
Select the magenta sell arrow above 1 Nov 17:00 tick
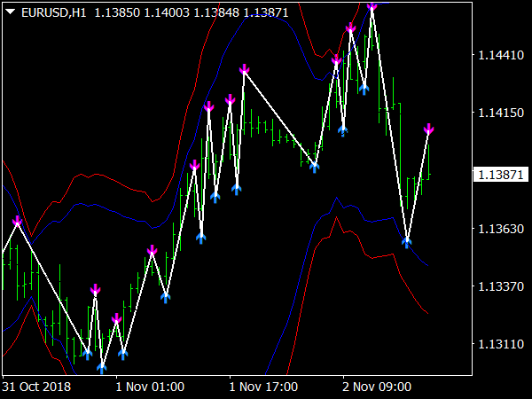coord(230,99)
